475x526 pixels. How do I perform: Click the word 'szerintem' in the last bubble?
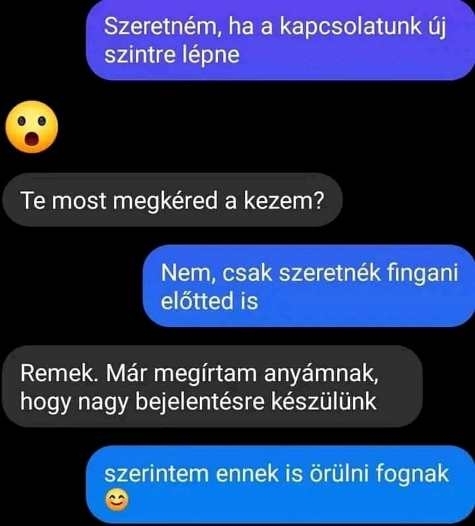156,474
